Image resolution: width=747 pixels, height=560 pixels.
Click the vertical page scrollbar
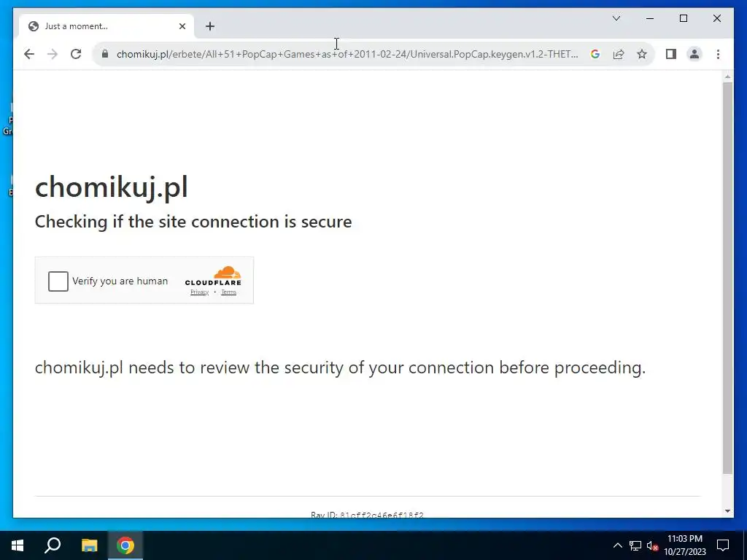(727, 278)
